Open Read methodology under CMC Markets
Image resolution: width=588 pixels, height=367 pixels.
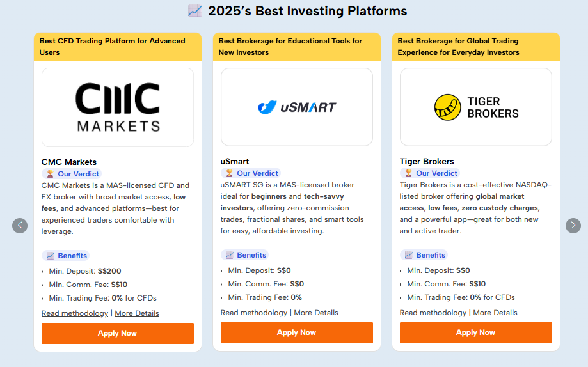(75, 313)
